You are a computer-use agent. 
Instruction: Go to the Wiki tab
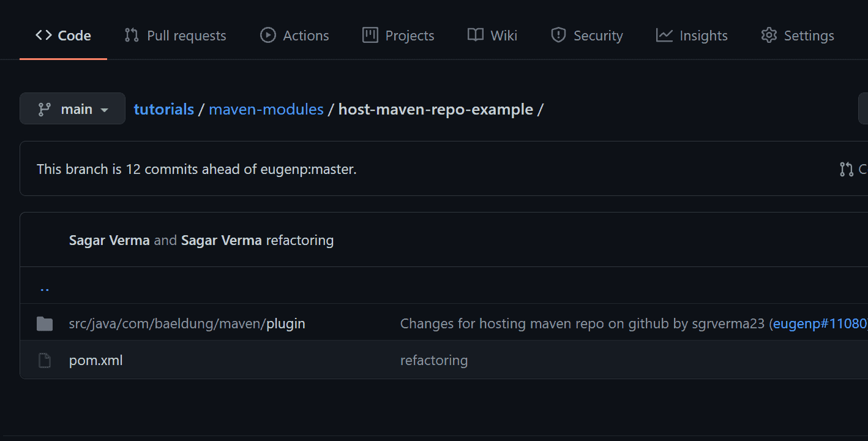[492, 36]
